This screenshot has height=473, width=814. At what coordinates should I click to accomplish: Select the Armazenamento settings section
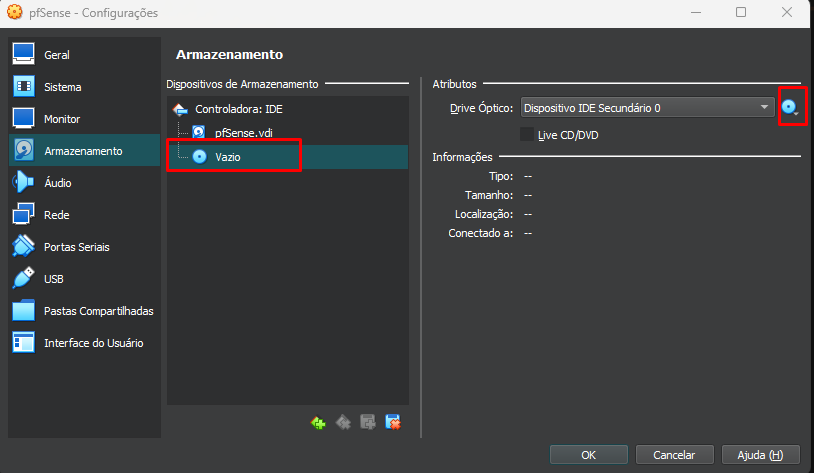(85, 151)
